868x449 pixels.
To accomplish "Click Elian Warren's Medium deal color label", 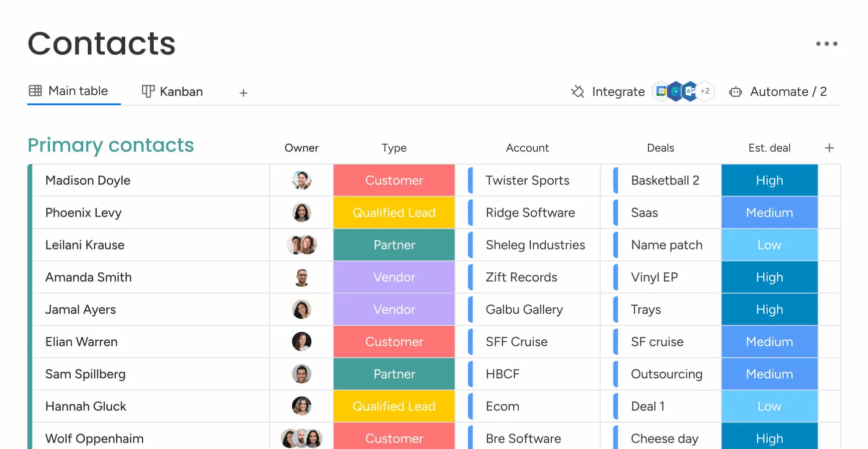I will click(769, 342).
